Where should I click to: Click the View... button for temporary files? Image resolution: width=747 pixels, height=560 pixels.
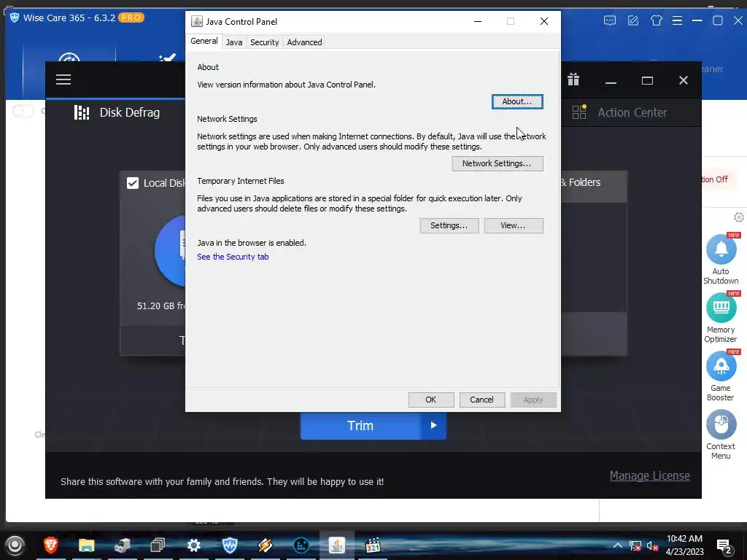[x=513, y=226]
